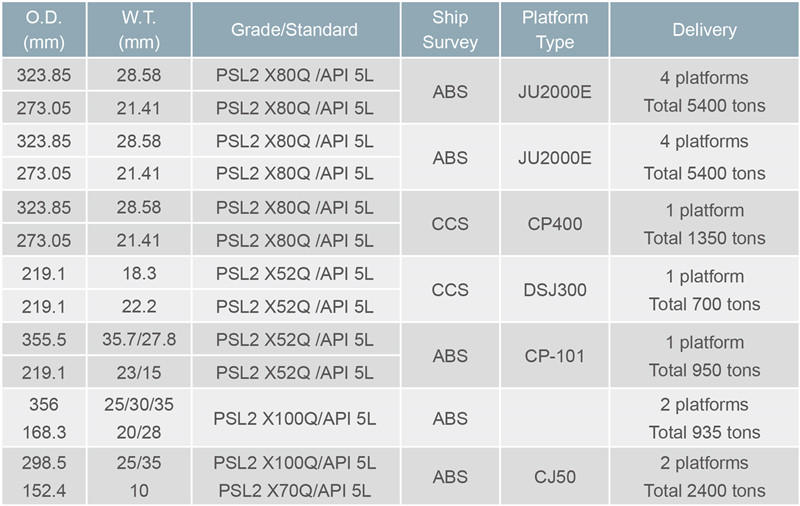
Task: Select the Grade/Standard column header
Action: point(296,30)
